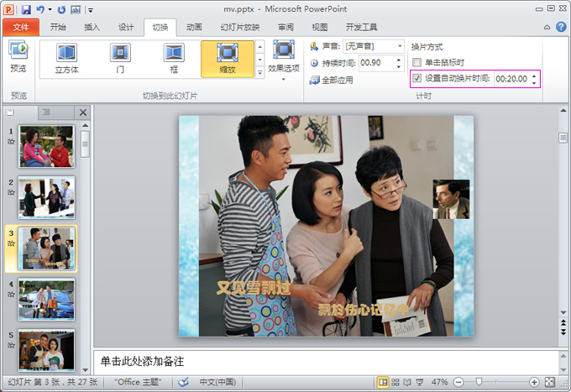Click the 预览 transition preview button

18,57
